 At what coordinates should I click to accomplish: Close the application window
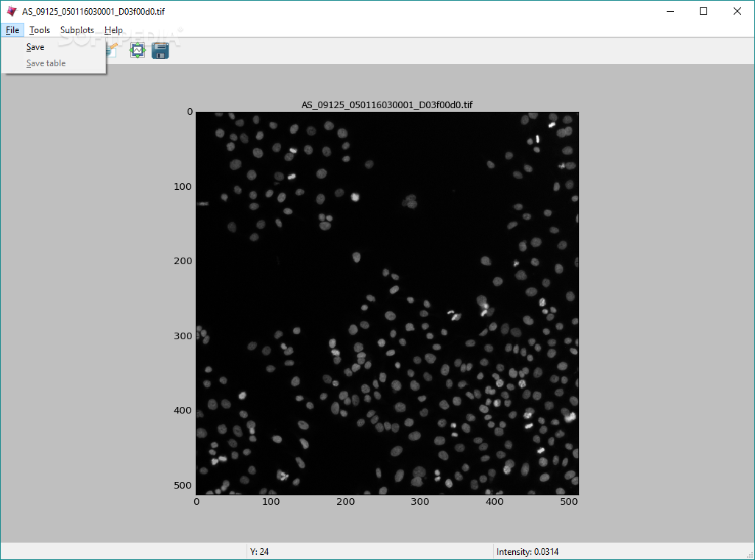[737, 11]
